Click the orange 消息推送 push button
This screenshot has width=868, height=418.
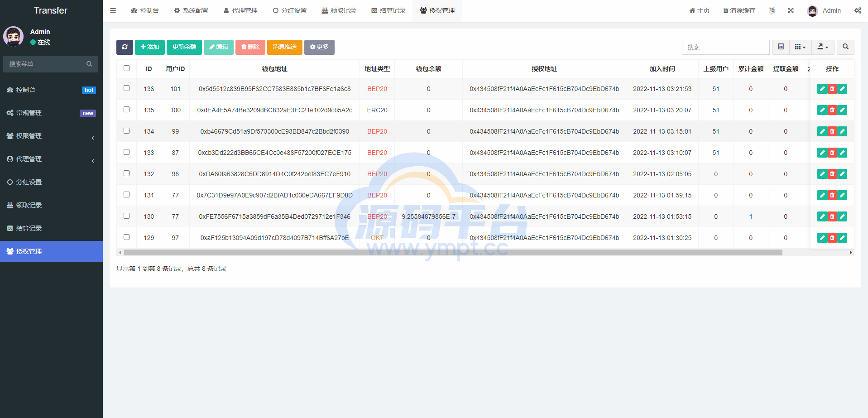point(285,47)
